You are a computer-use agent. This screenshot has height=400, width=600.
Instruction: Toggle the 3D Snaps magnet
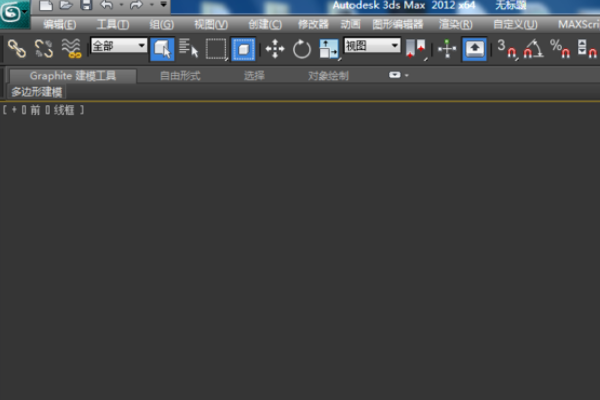click(507, 49)
